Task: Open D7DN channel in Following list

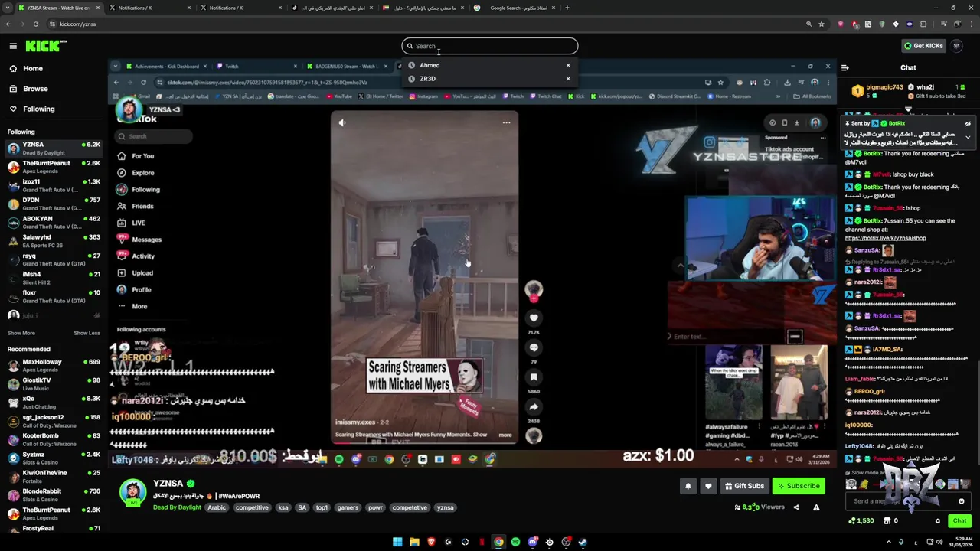Action: point(54,204)
